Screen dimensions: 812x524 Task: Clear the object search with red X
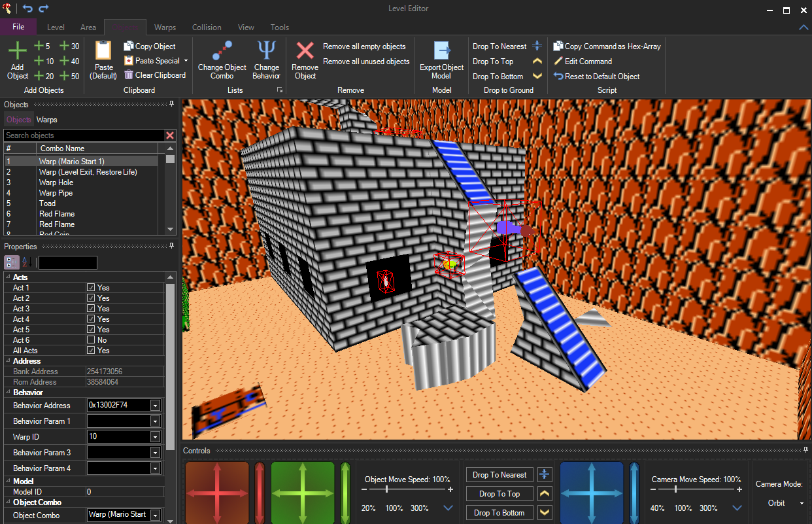click(x=170, y=135)
